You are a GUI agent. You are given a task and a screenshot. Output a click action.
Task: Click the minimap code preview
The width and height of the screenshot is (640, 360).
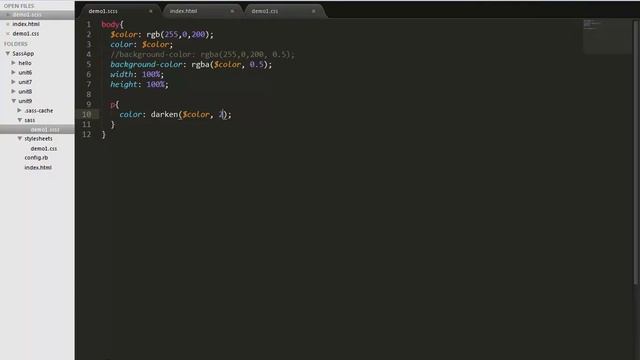pyautogui.click(x=607, y=36)
